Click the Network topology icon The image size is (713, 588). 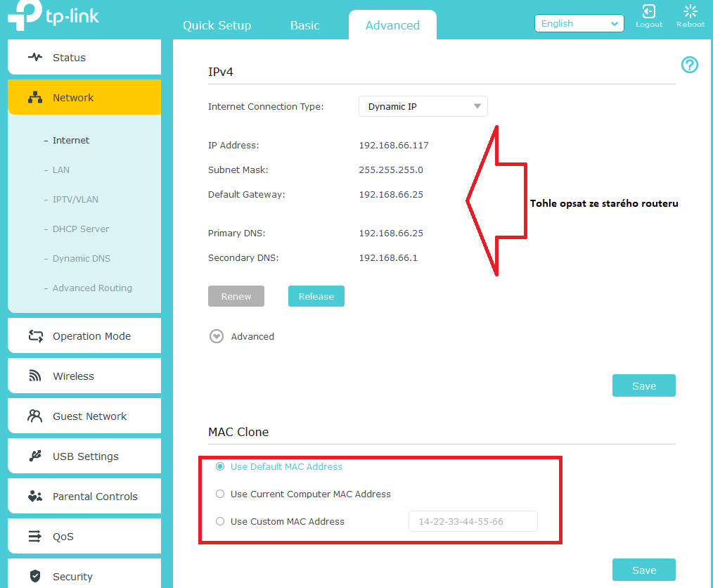[x=35, y=97]
